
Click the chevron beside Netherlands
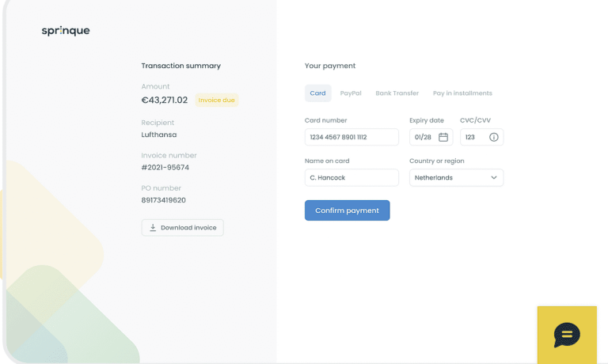494,178
